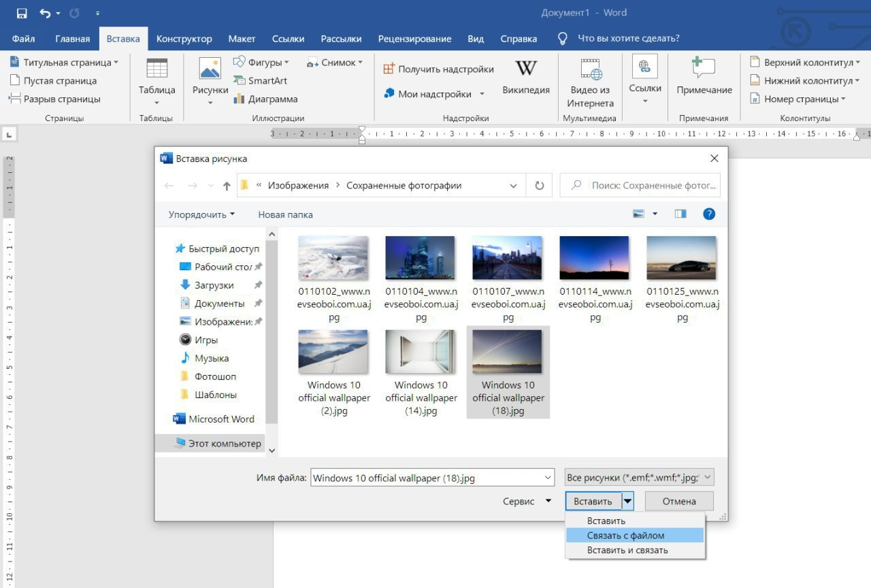Click the Online Video icon

tap(590, 69)
